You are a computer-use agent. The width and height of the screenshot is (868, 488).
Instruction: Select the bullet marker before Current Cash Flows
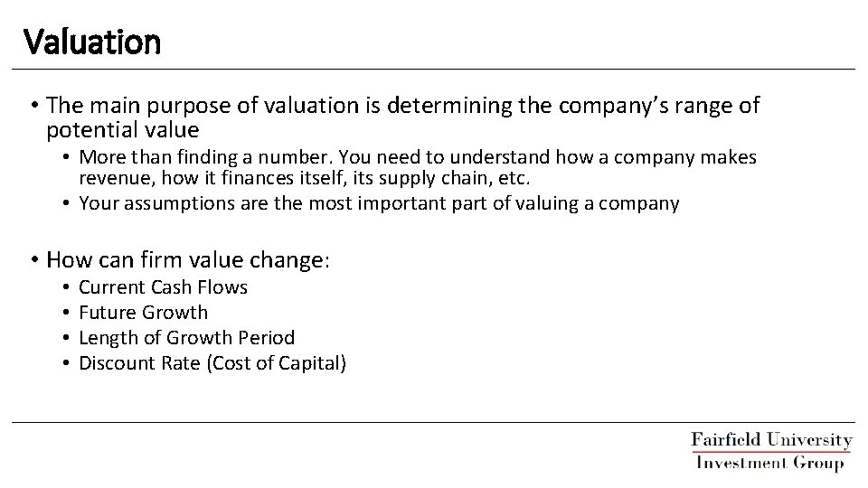click(67, 287)
